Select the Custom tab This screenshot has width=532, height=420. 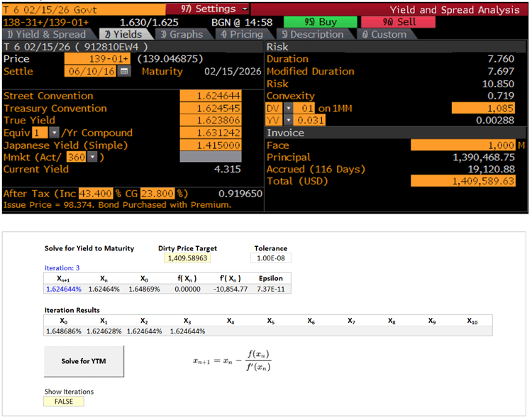coord(384,34)
